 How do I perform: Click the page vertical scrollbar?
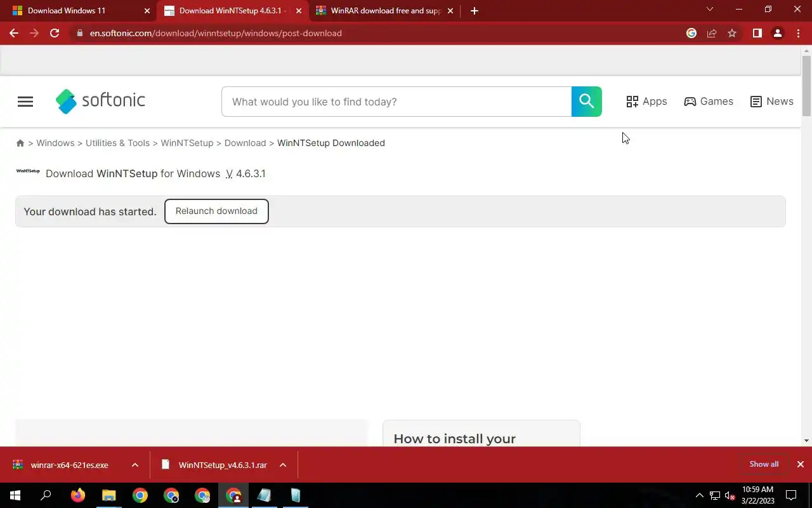806,86
